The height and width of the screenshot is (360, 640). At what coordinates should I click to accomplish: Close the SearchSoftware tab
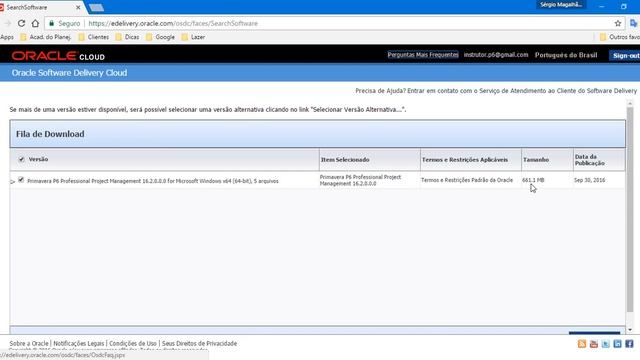point(78,7)
